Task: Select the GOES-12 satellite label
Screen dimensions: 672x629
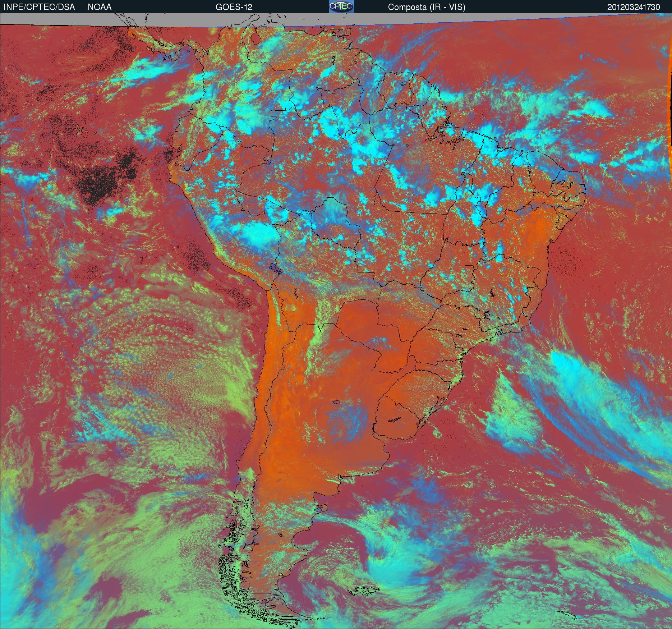Action: point(234,7)
